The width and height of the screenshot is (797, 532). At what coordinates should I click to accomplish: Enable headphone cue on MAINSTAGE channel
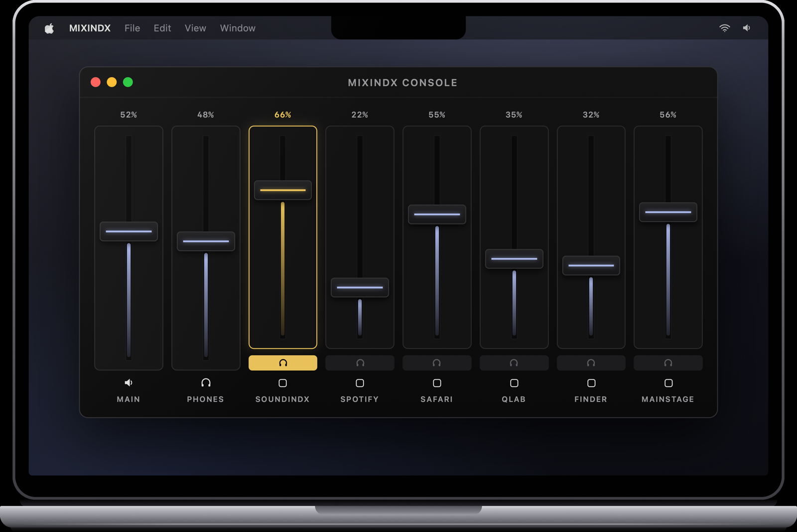click(x=668, y=363)
